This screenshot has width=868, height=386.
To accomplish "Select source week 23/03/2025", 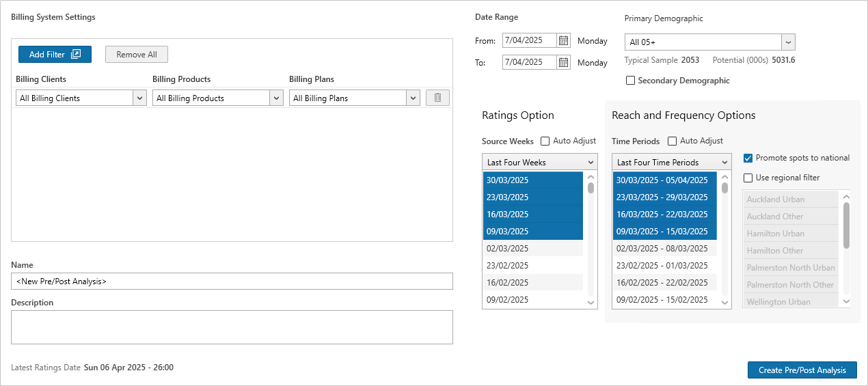I will click(533, 197).
